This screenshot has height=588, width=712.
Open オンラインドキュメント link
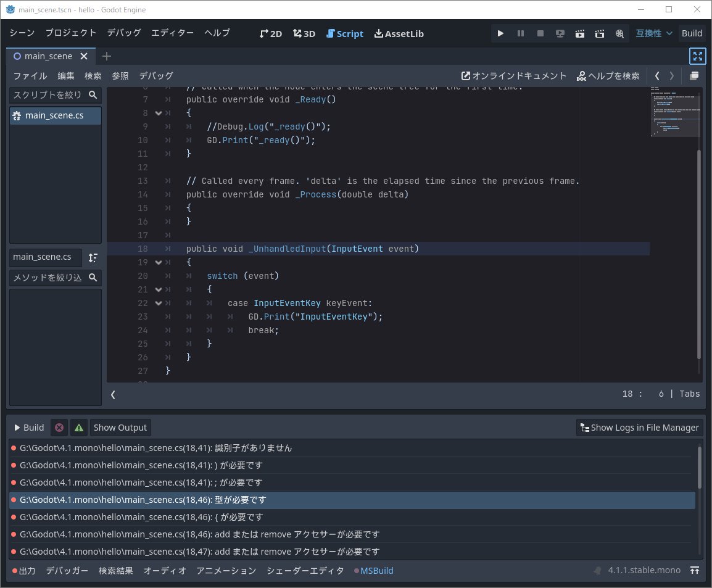click(514, 76)
